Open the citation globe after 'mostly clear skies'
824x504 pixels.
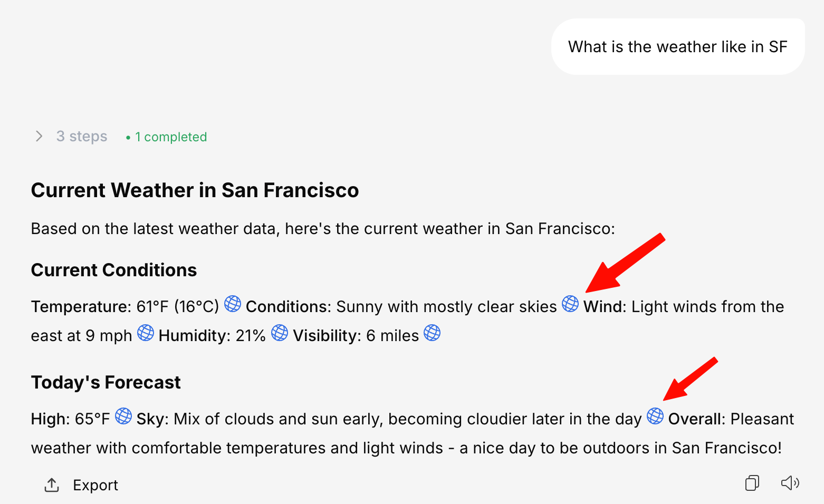[570, 304]
